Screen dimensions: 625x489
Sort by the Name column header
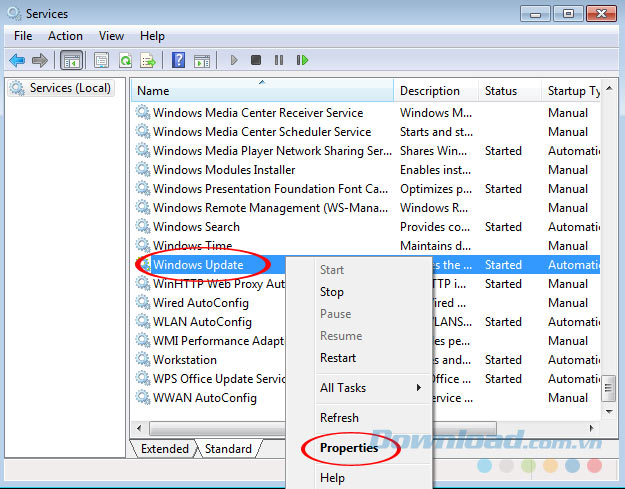pos(263,91)
